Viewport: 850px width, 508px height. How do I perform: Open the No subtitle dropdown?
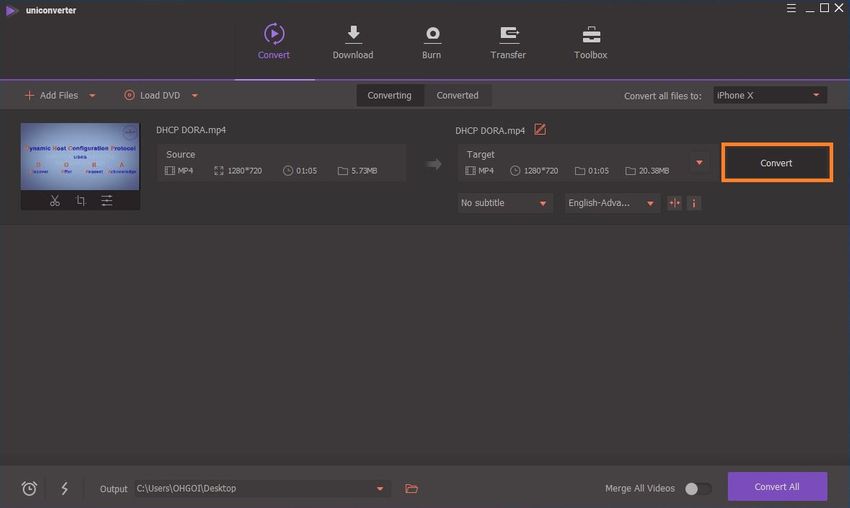505,203
